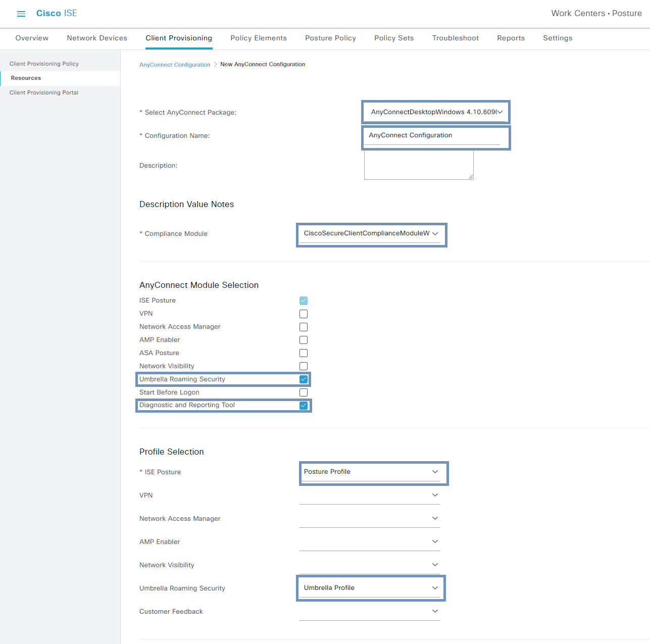Uncheck Diagnostic and Reporting Tool checkbox
The image size is (650, 644).
(x=304, y=406)
